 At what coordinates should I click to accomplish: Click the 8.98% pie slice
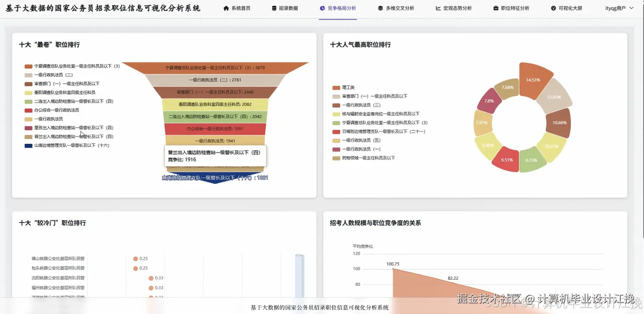[x=488, y=145]
